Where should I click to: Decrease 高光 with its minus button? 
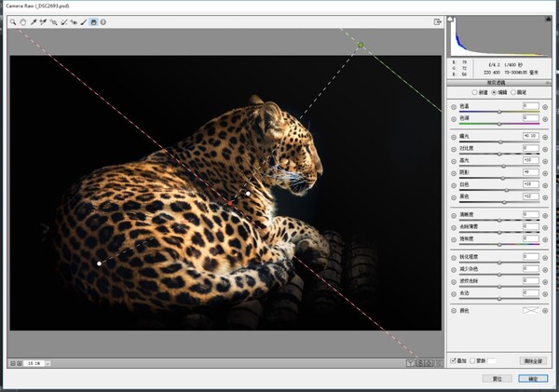454,161
